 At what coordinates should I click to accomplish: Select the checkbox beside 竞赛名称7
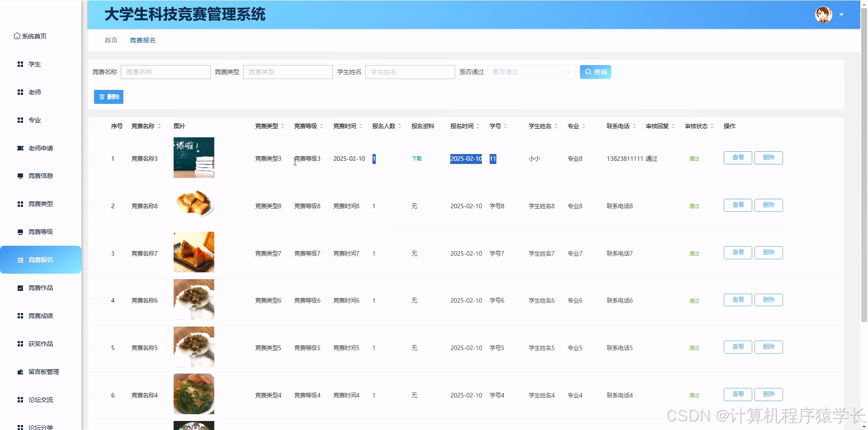click(94, 253)
